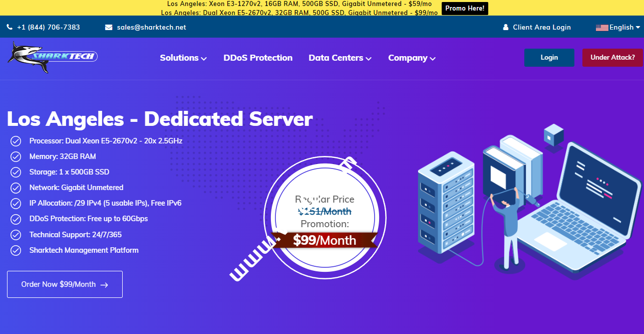644x334 pixels.
Task: Click the arrow icon in Order Now button
Action: coord(104,285)
